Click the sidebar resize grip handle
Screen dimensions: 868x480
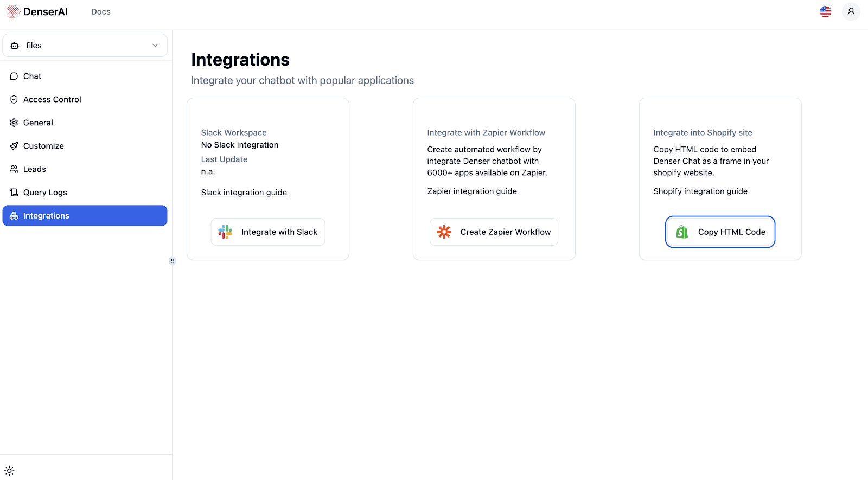[x=173, y=261]
